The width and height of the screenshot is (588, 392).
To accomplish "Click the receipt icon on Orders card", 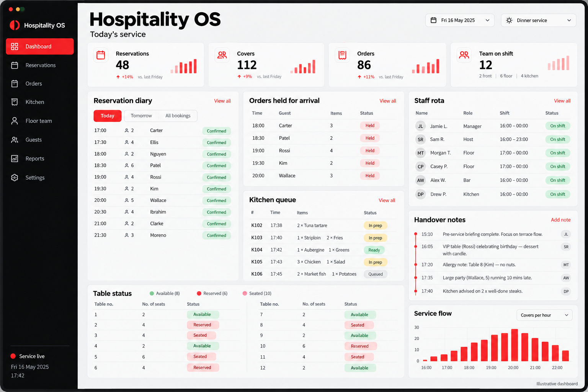I will pyautogui.click(x=342, y=55).
